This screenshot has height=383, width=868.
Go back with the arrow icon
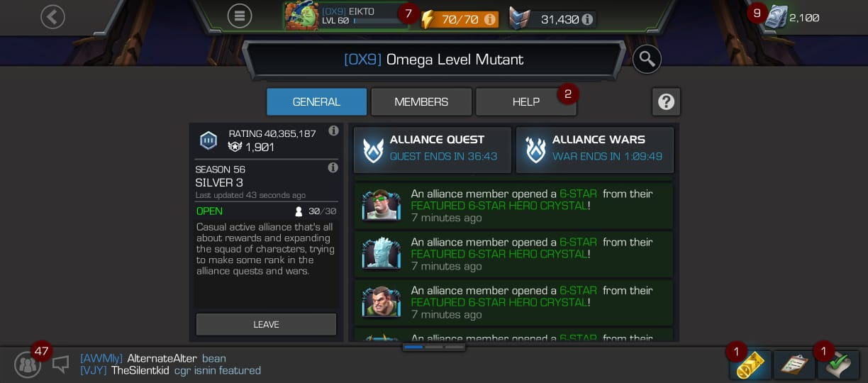tap(52, 16)
